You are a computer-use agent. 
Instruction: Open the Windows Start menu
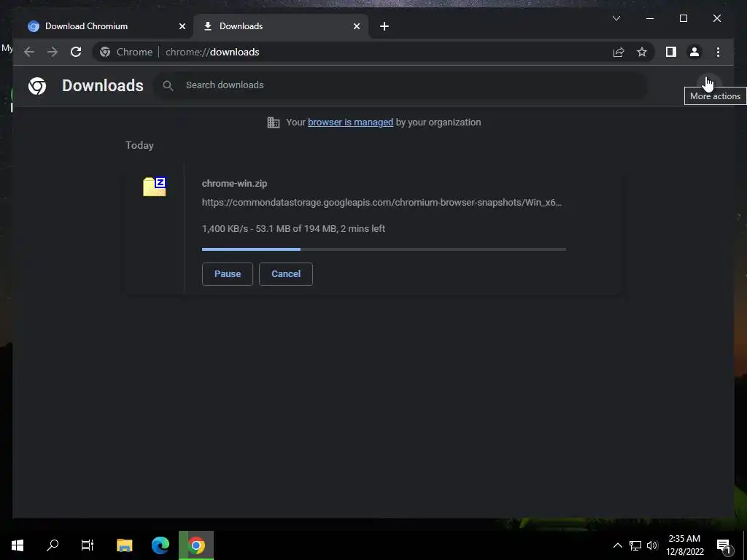click(18, 545)
